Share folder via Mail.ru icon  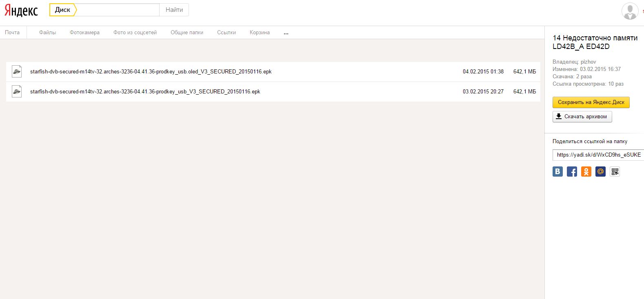click(600, 172)
